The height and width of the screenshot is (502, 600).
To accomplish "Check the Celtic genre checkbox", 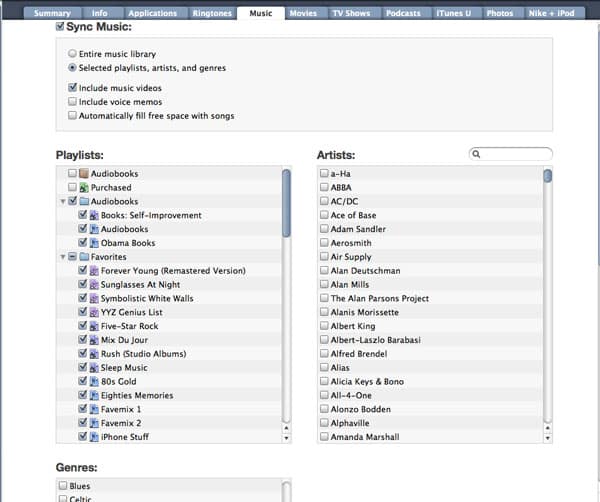I will click(x=63, y=499).
